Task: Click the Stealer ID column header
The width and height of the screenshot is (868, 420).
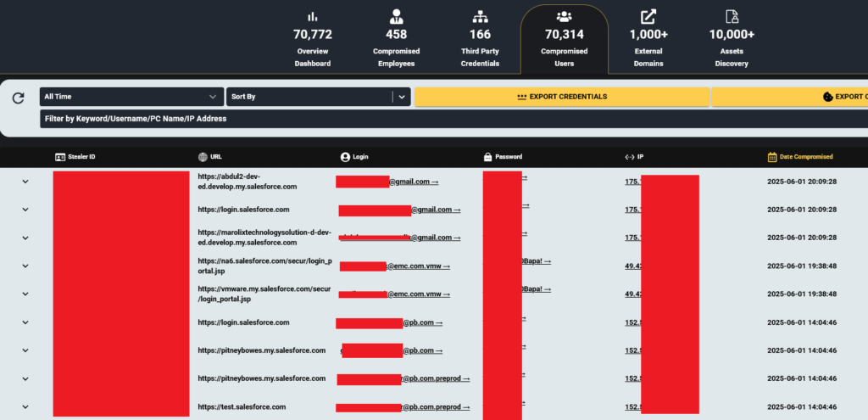Action: pos(75,157)
